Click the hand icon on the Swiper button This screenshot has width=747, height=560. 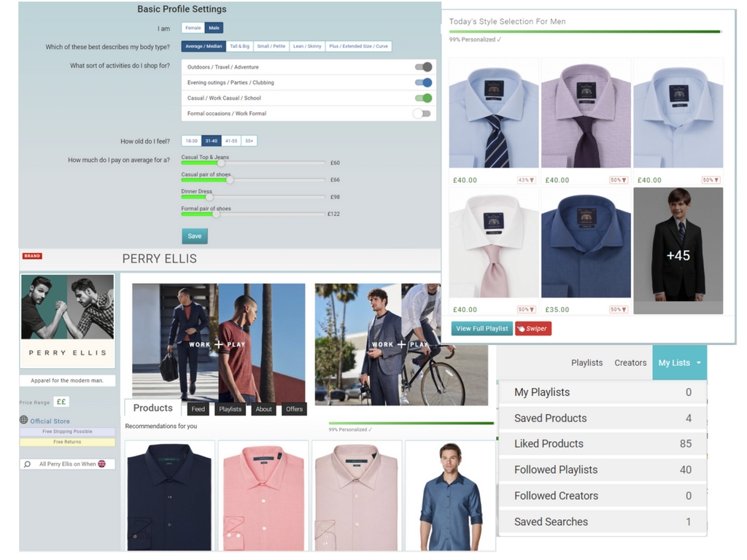[x=521, y=329]
